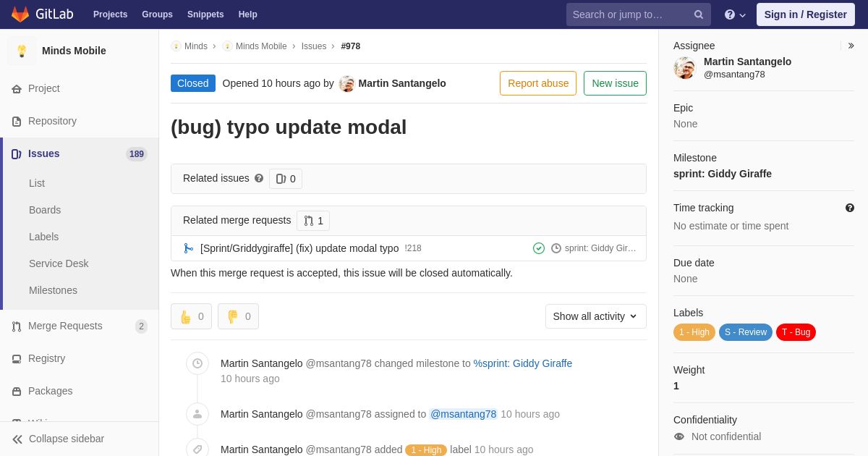Click the Issues count badge 189
This screenshot has height=456, width=868.
[137, 153]
